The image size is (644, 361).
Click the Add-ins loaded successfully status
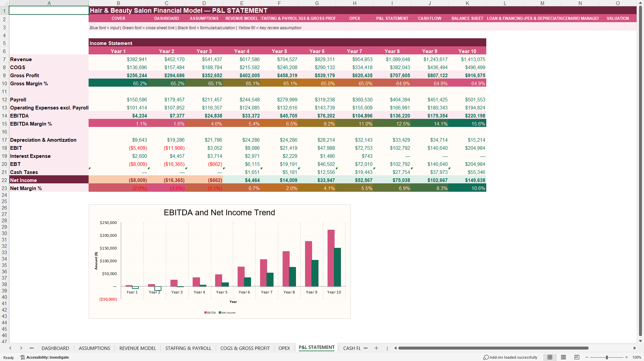pos(510,357)
